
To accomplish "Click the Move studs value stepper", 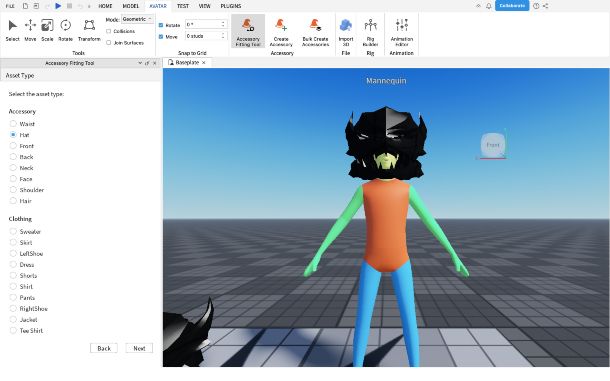I will (x=223, y=36).
